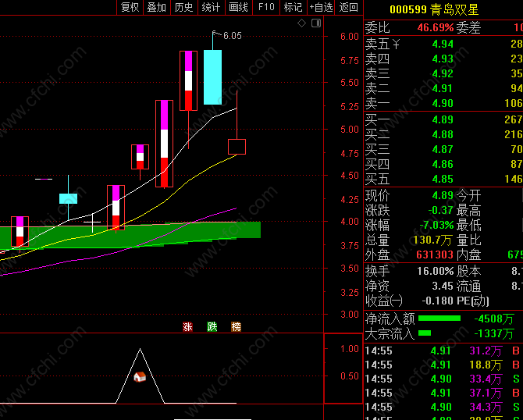
Task: Click the 标记 mark button
Action: tap(294, 7)
